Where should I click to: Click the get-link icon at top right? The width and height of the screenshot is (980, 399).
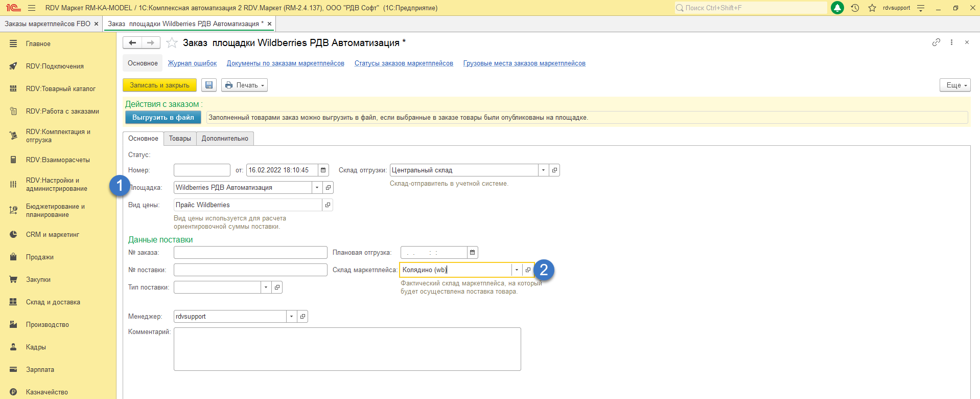(x=936, y=42)
